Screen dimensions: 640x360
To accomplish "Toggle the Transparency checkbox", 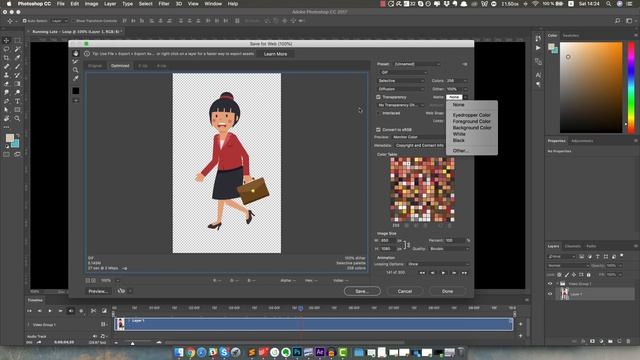I will click(x=378, y=97).
